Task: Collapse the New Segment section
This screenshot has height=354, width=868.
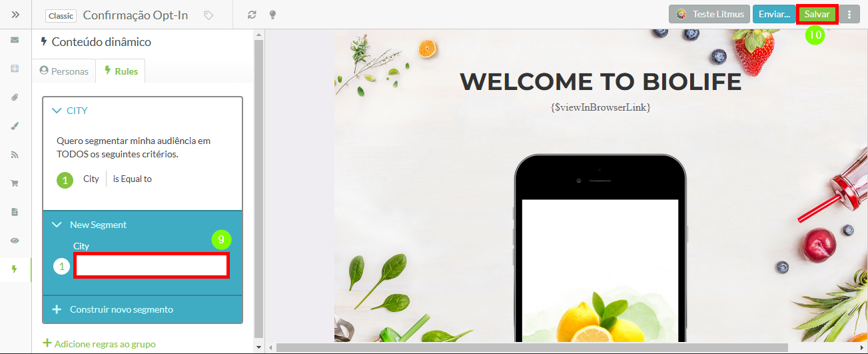Action: click(57, 225)
